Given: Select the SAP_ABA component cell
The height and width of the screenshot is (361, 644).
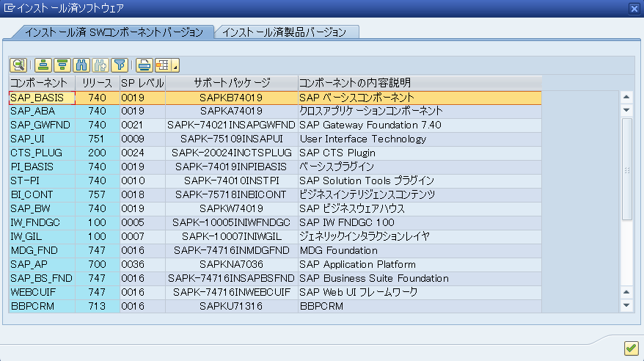Looking at the screenshot, I should coord(42,112).
